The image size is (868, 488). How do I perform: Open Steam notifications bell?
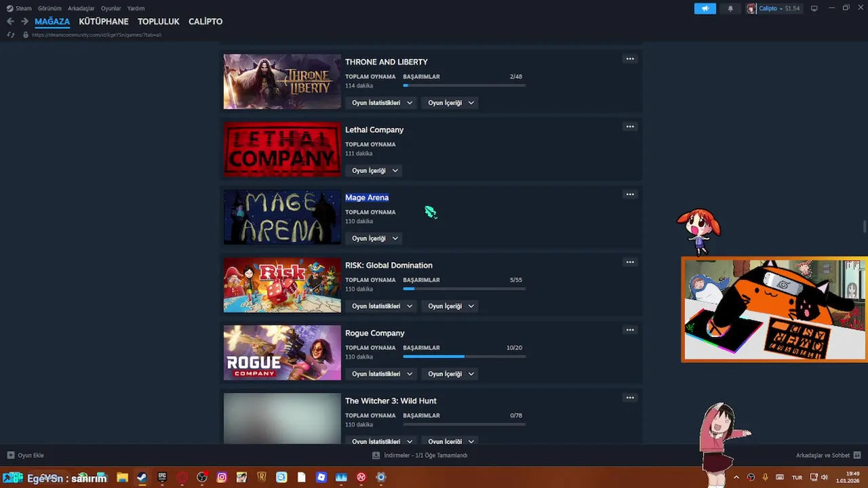click(730, 8)
